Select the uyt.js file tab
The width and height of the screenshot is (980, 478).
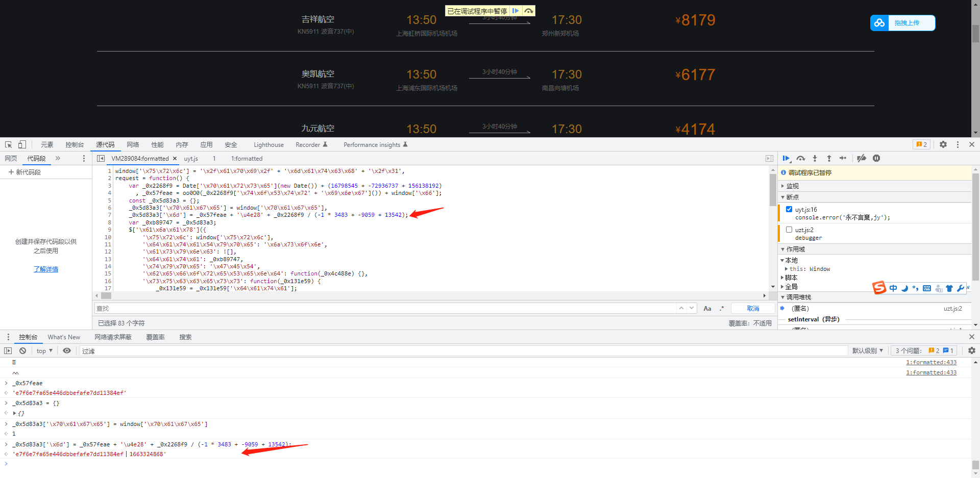pos(191,159)
